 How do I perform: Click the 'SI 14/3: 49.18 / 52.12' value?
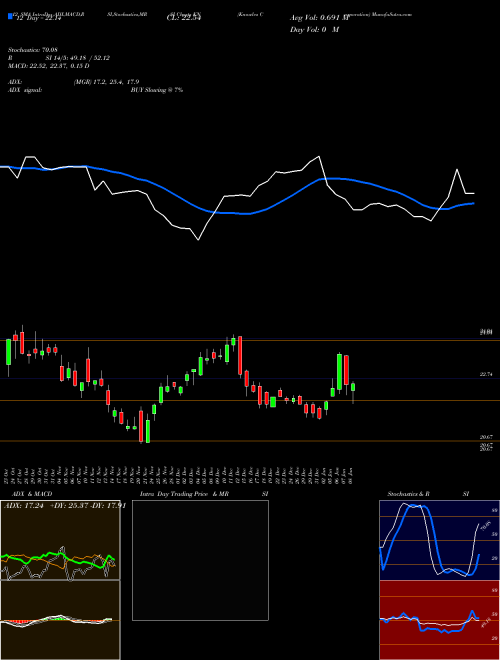pos(78,58)
